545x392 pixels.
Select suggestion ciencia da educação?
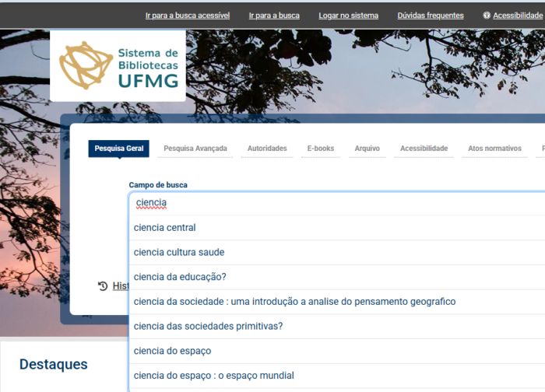click(180, 277)
